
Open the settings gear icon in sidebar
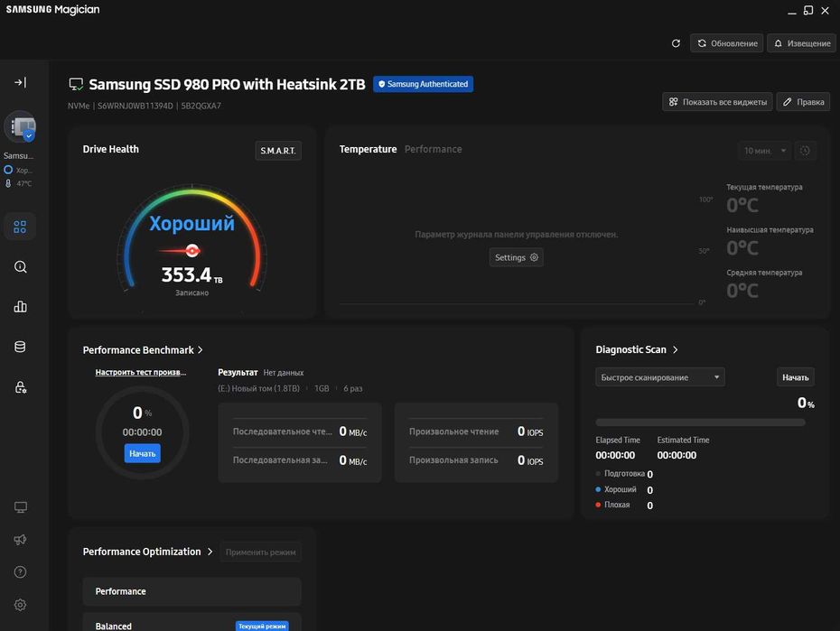click(x=21, y=605)
